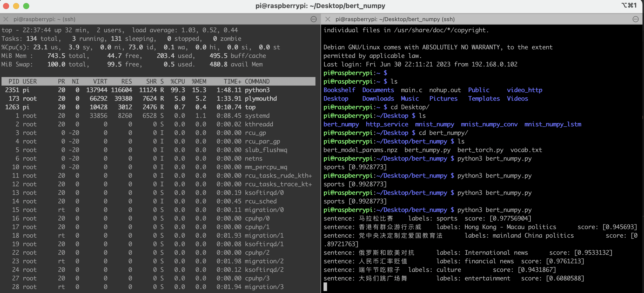Close the right bert_numpy (ssh) pane
This screenshot has width=644, height=293.
click(x=328, y=19)
